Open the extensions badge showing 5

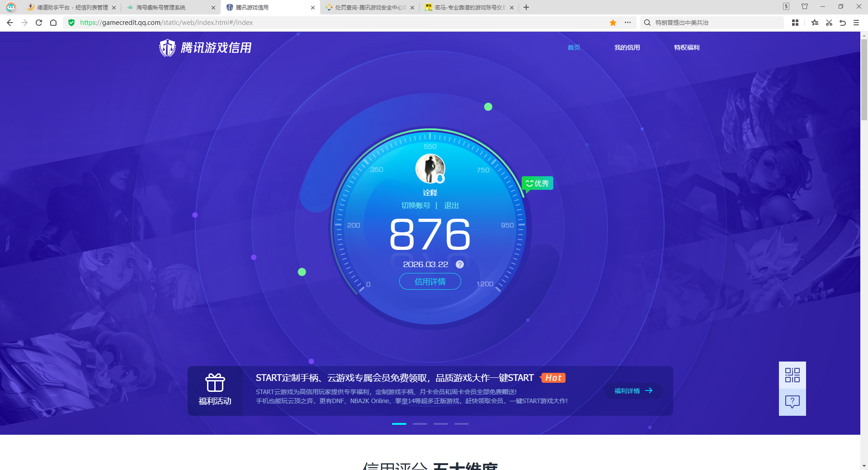786,7
